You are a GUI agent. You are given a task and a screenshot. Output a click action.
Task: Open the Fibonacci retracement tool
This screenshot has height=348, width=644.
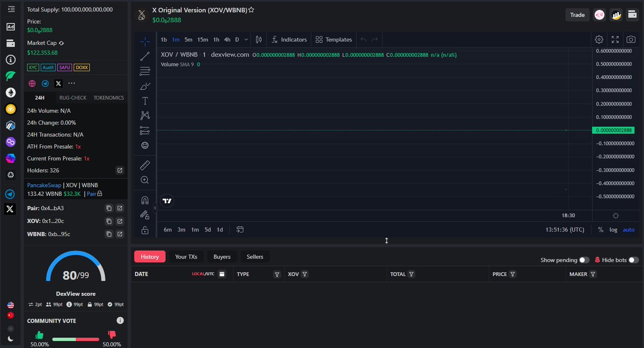(x=145, y=71)
